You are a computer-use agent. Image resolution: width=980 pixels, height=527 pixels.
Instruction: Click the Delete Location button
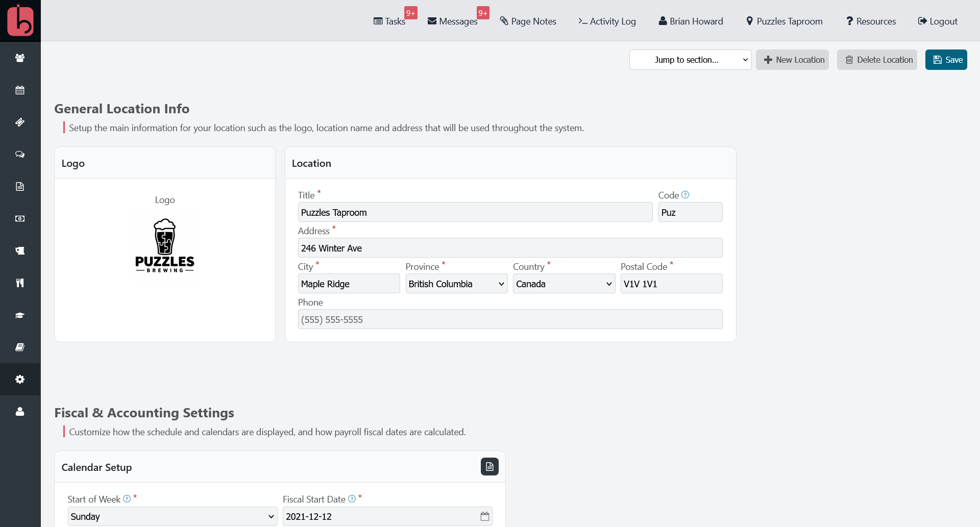pyautogui.click(x=877, y=60)
